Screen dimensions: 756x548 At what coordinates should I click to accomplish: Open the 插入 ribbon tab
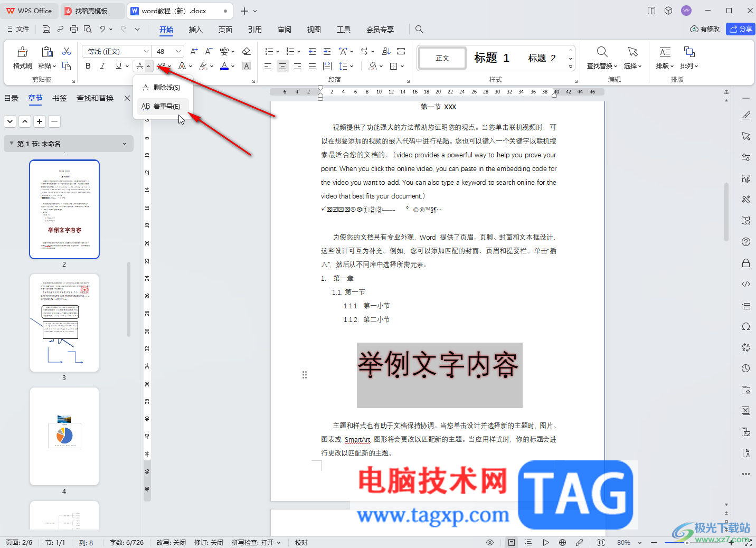click(195, 30)
